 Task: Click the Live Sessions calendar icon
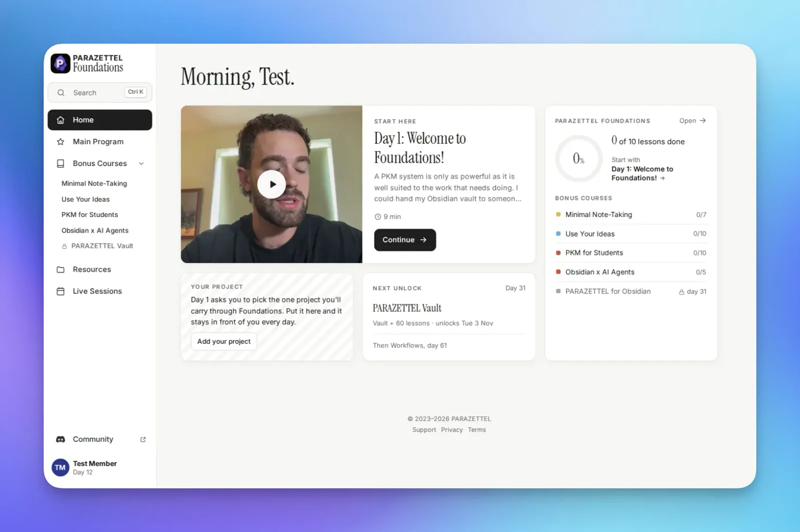(60, 291)
